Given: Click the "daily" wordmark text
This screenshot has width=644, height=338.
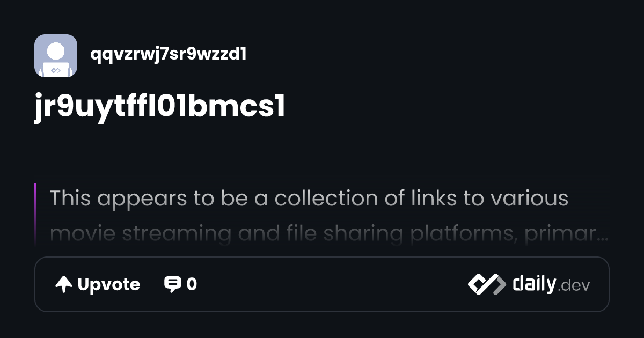Looking at the screenshot, I should coord(533,283).
